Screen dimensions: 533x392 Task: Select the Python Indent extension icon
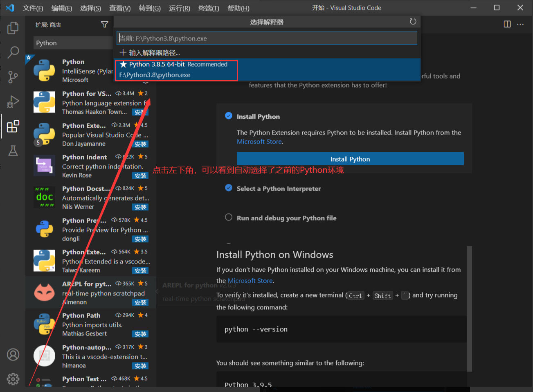[44, 166]
